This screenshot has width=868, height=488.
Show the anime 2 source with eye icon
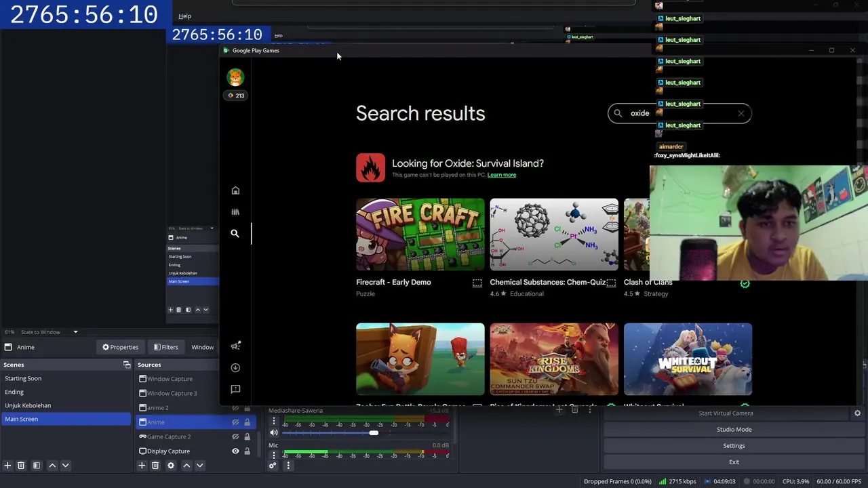click(x=235, y=407)
